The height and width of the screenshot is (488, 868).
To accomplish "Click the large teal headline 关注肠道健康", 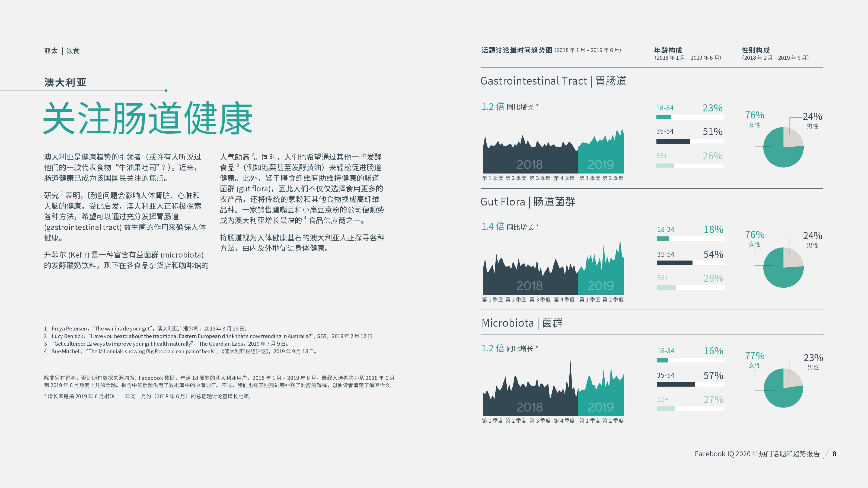I will (x=148, y=118).
